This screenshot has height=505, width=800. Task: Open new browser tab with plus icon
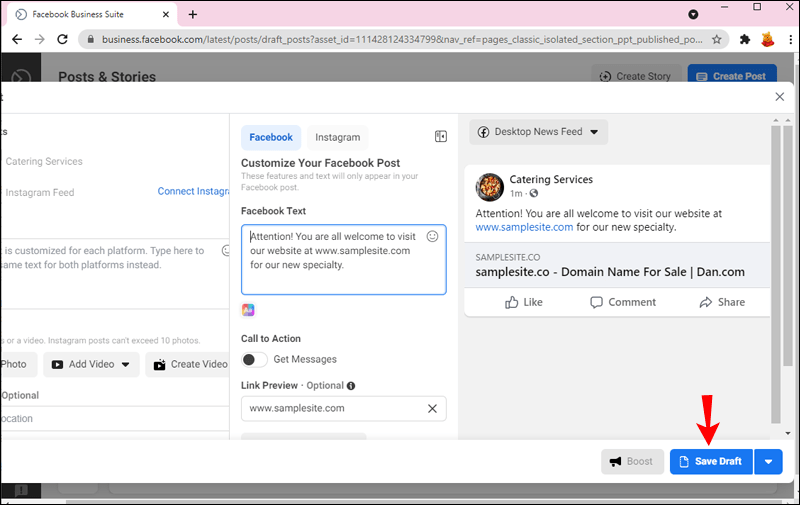(192, 14)
